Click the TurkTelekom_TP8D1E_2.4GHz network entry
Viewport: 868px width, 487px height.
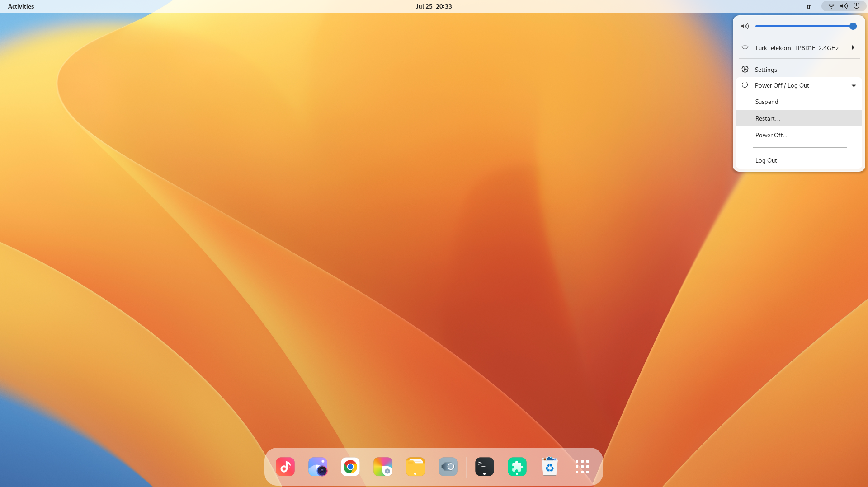coord(799,48)
